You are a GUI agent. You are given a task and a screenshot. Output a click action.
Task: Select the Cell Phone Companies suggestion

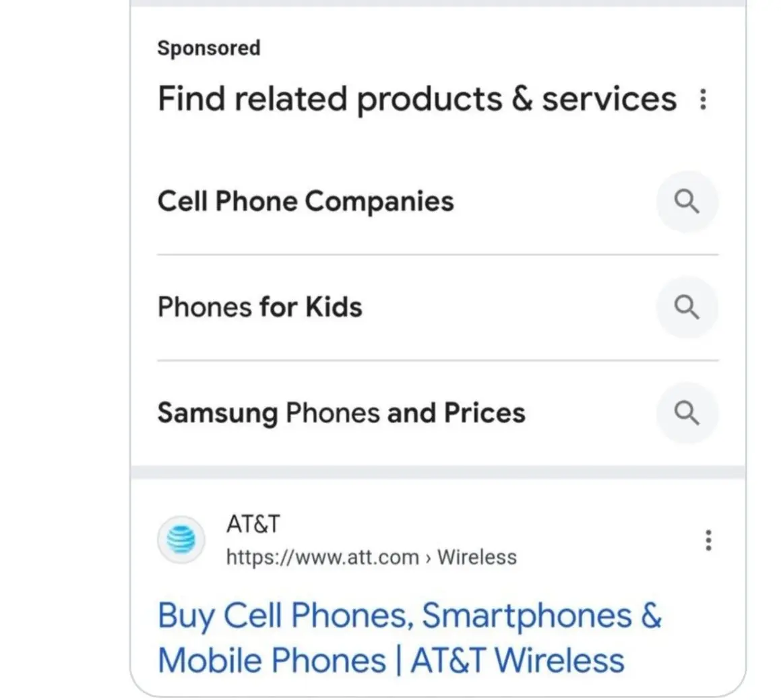click(x=305, y=201)
